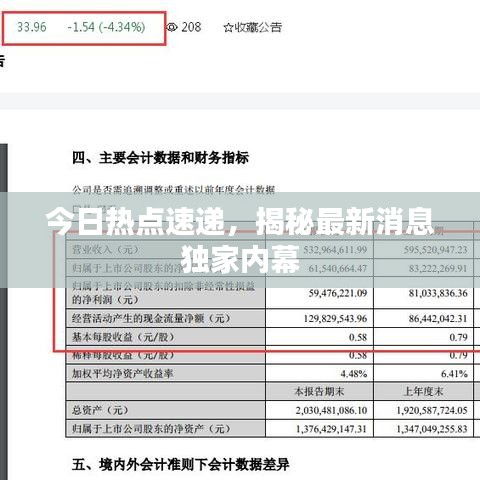Viewport: 480px width, 480px height.
Task: Click the 本报告期末 column header
Action: (x=319, y=391)
